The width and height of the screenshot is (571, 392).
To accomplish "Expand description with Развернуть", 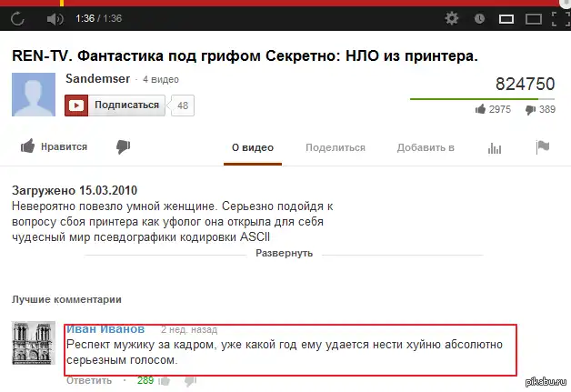I will 284,253.
